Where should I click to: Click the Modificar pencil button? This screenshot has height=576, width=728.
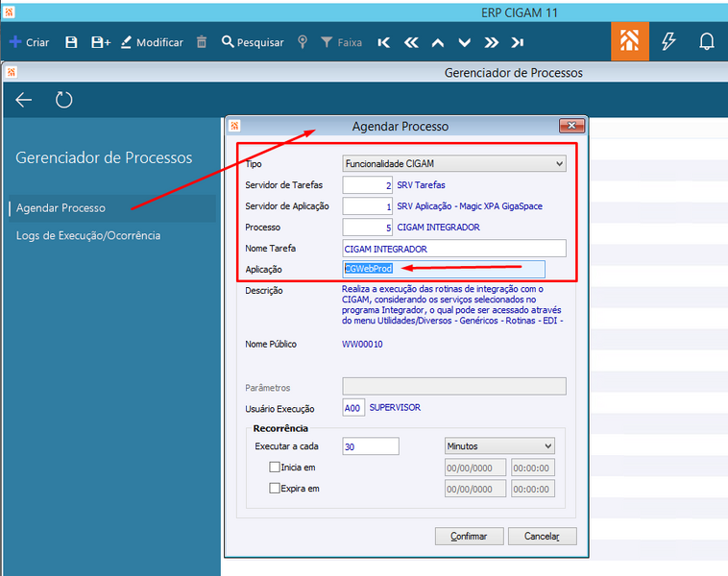click(152, 42)
